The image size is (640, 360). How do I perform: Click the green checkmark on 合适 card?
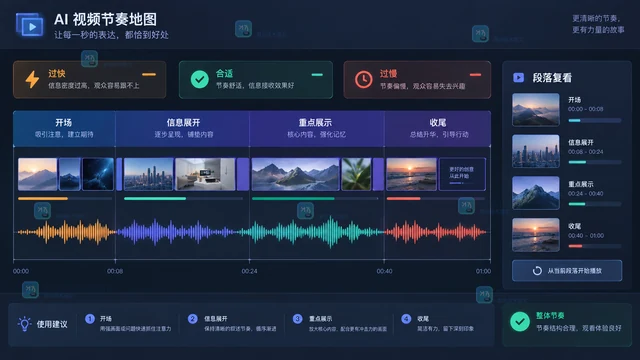200,80
